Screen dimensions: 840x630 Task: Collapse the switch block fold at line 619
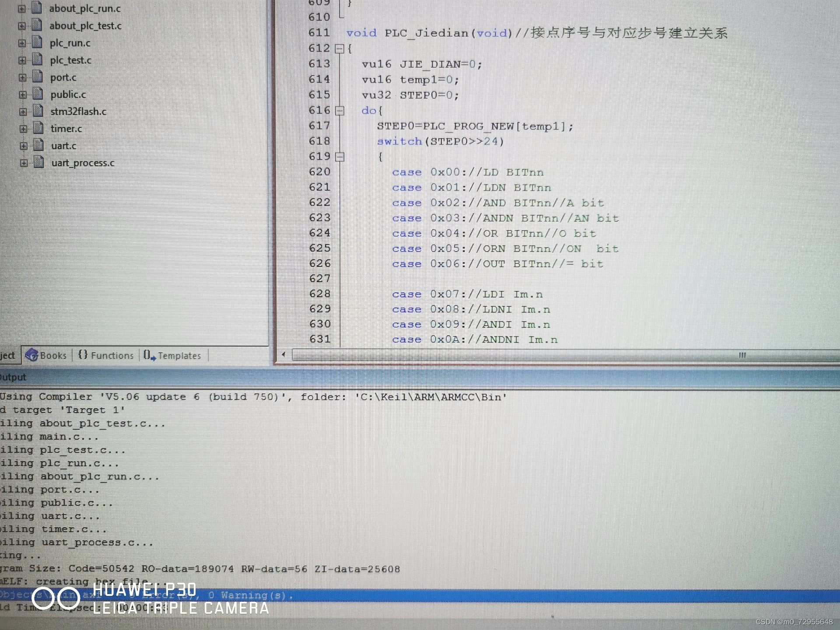tap(340, 157)
